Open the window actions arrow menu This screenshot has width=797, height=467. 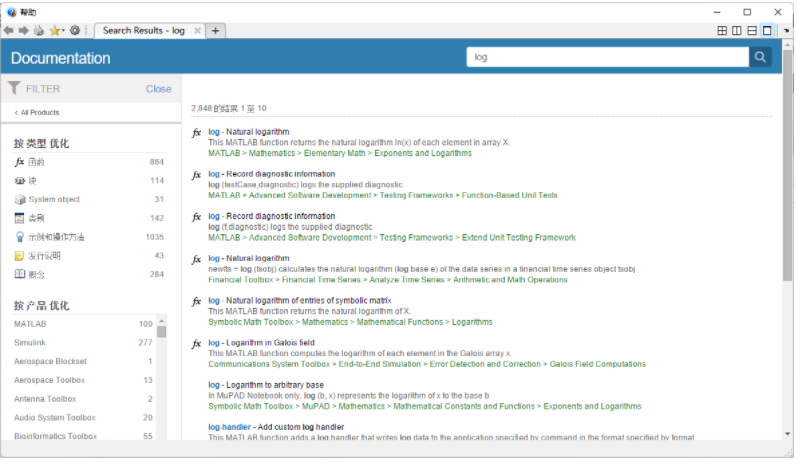(x=787, y=31)
